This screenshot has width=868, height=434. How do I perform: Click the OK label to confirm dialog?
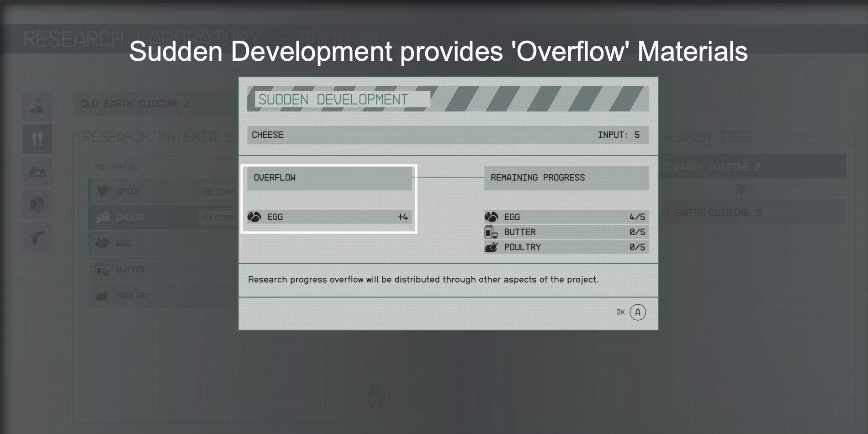pyautogui.click(x=620, y=312)
